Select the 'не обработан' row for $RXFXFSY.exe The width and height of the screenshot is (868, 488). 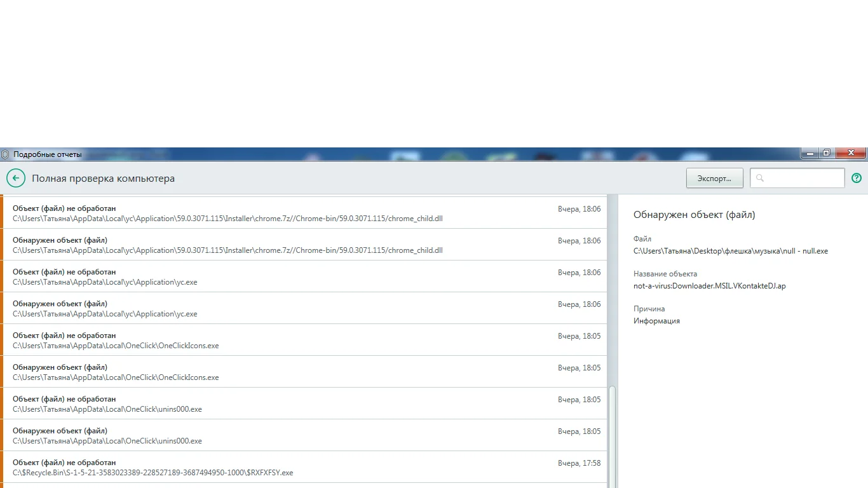pos(304,467)
